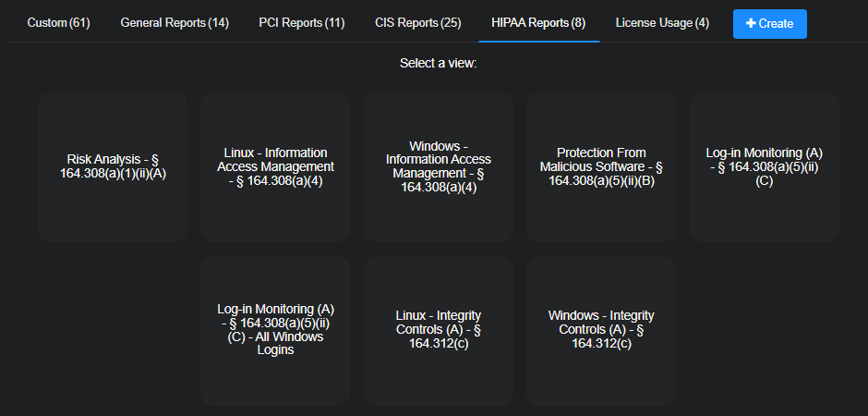Select Log-in Monitoring All Windows Logins view

coord(275,329)
